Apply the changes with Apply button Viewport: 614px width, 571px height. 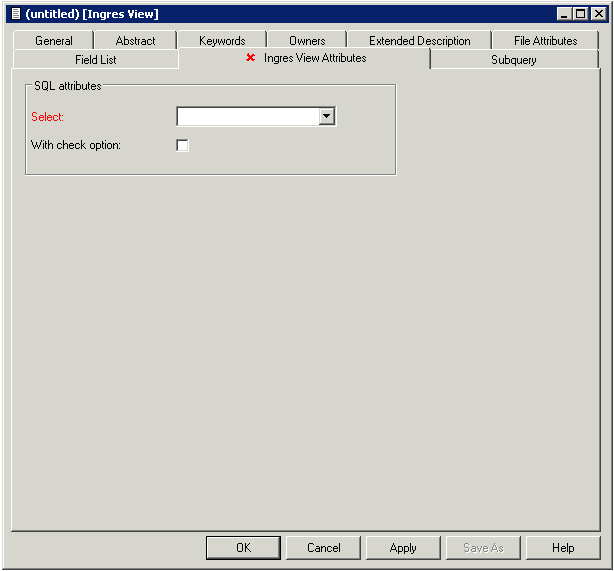403,548
